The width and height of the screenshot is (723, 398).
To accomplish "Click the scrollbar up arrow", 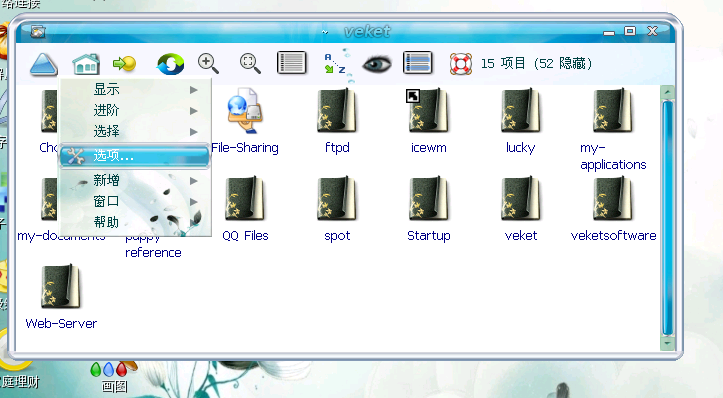I will (667, 92).
